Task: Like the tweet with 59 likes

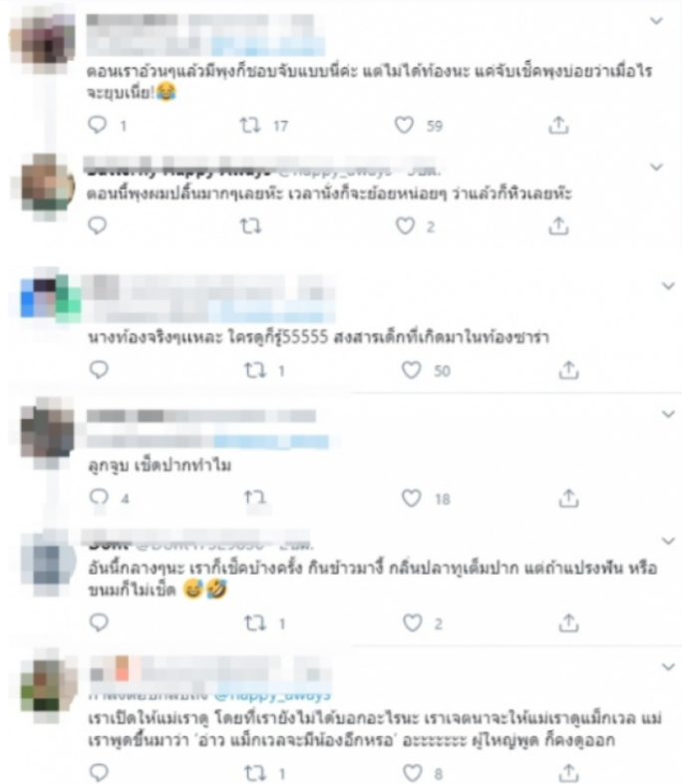Action: coord(404,125)
